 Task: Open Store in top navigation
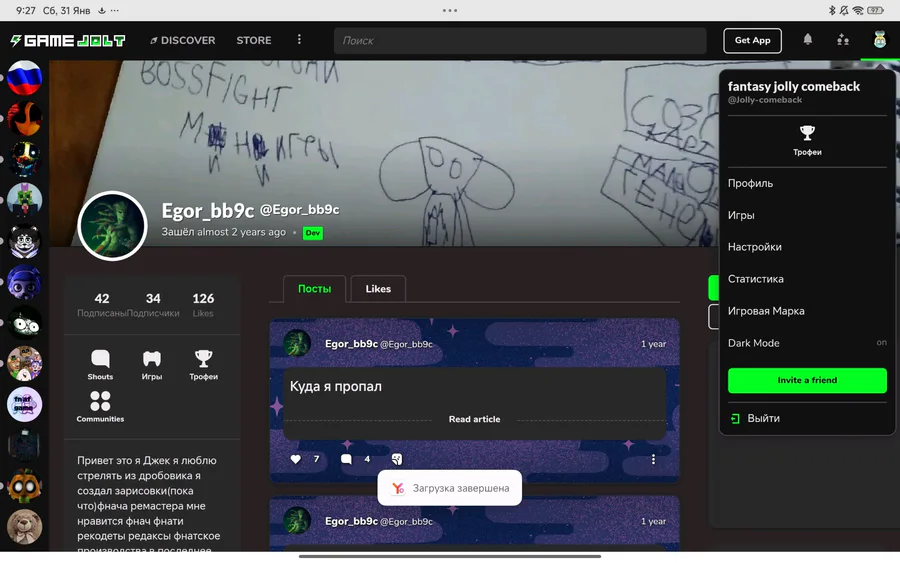click(254, 40)
